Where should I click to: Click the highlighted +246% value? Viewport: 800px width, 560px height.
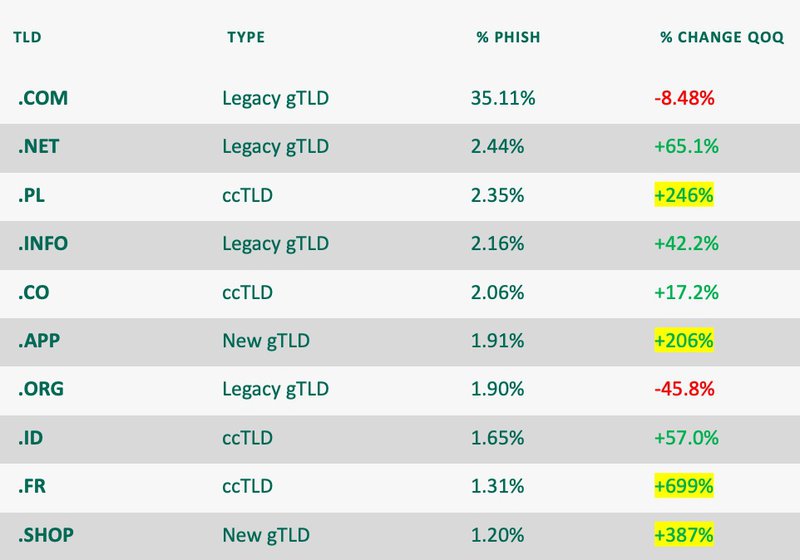point(684,196)
